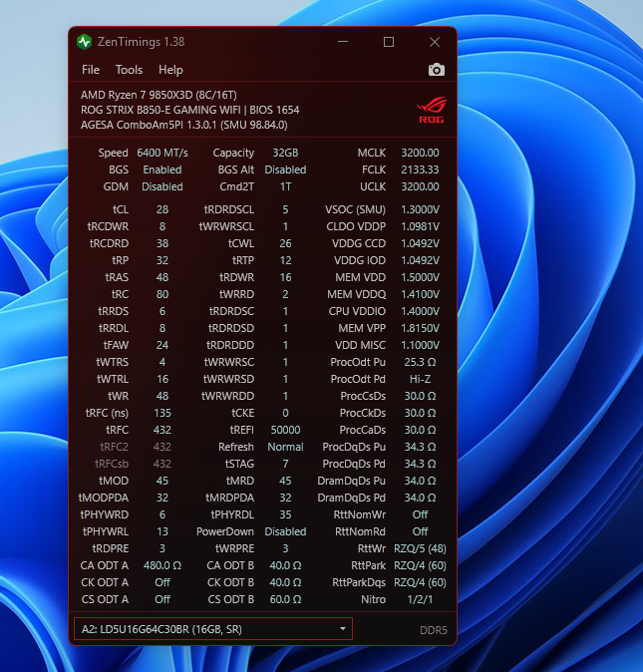Click the greyed tRFCsb label
Screen dimensions: 643x672
click(x=112, y=464)
